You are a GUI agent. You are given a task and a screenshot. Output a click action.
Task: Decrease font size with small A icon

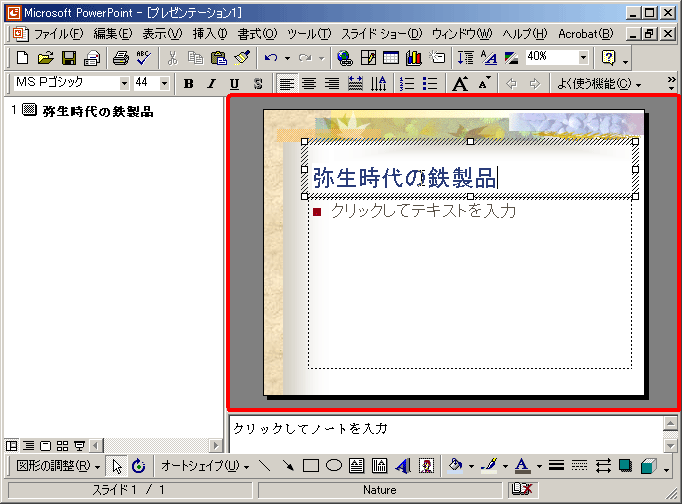(x=484, y=83)
